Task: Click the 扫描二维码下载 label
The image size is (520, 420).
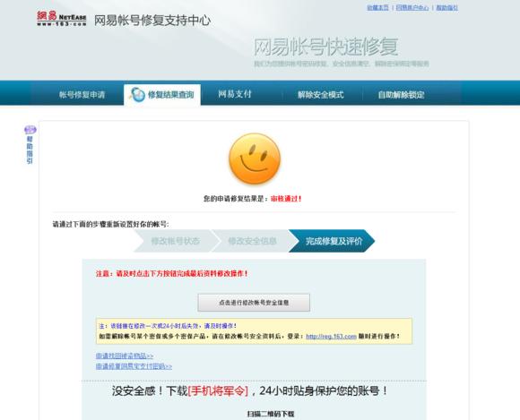Action: coord(271,414)
